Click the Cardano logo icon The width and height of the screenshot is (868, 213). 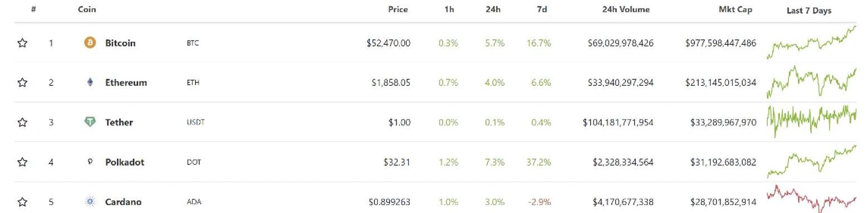90,202
